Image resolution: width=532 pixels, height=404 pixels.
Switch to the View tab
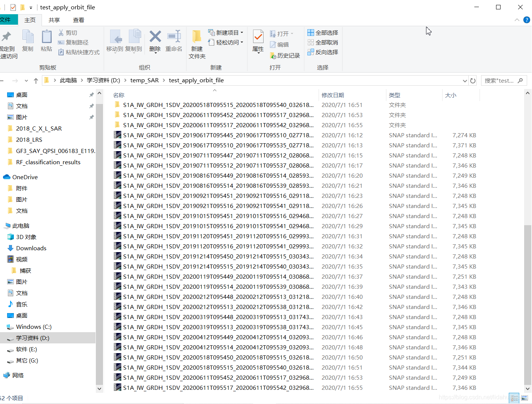(79, 20)
